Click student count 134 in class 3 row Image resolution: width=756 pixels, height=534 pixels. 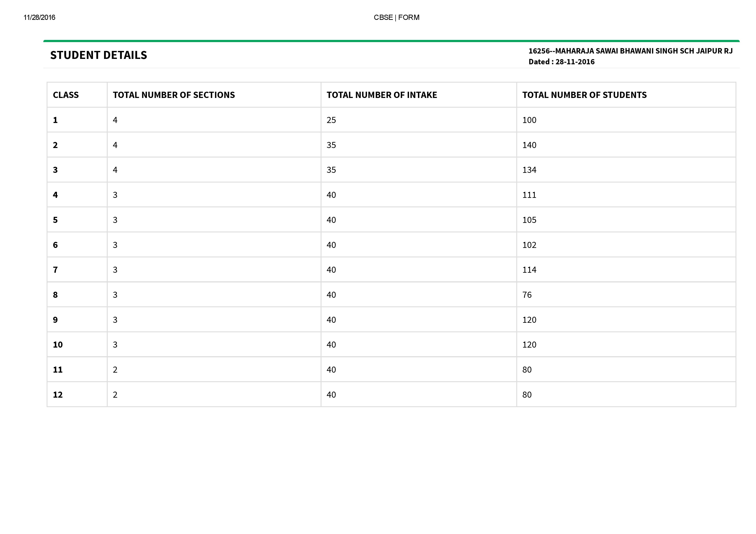(x=529, y=170)
